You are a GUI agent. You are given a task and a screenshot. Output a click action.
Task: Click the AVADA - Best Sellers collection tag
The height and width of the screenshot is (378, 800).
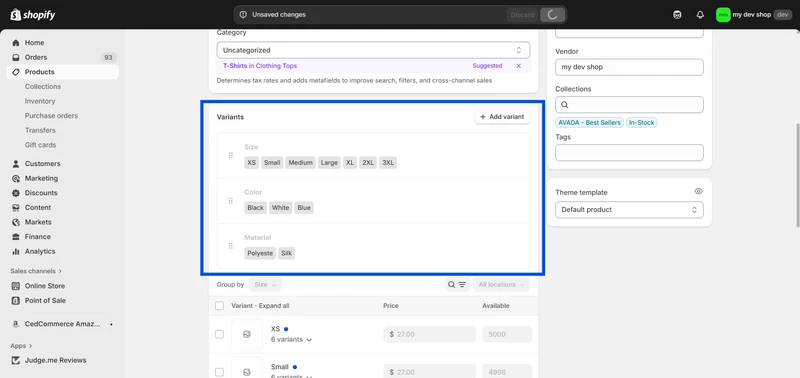(x=589, y=122)
